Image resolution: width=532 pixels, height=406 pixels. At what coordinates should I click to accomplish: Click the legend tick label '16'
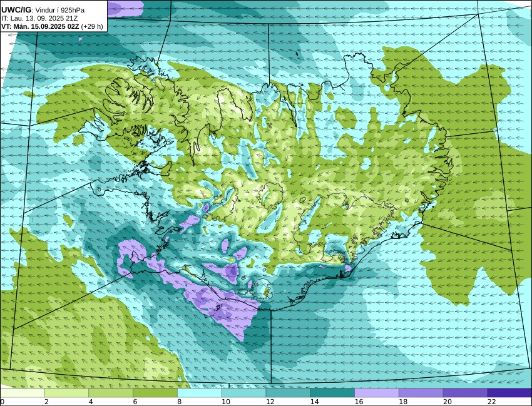coord(359,402)
